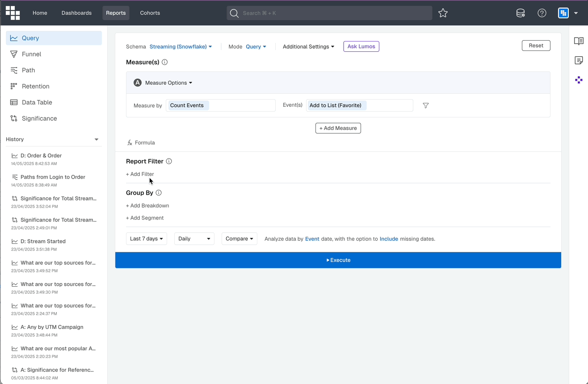Screen dimensions: 588x384
Task: Open the Schema Streaming (Snowflake) dropdown
Action: coord(181,46)
